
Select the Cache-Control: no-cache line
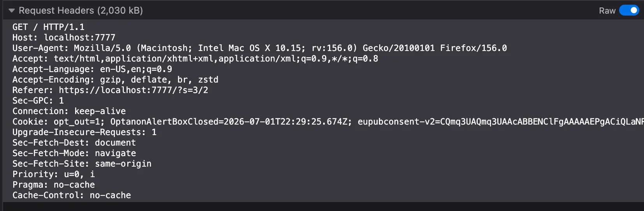(72, 195)
